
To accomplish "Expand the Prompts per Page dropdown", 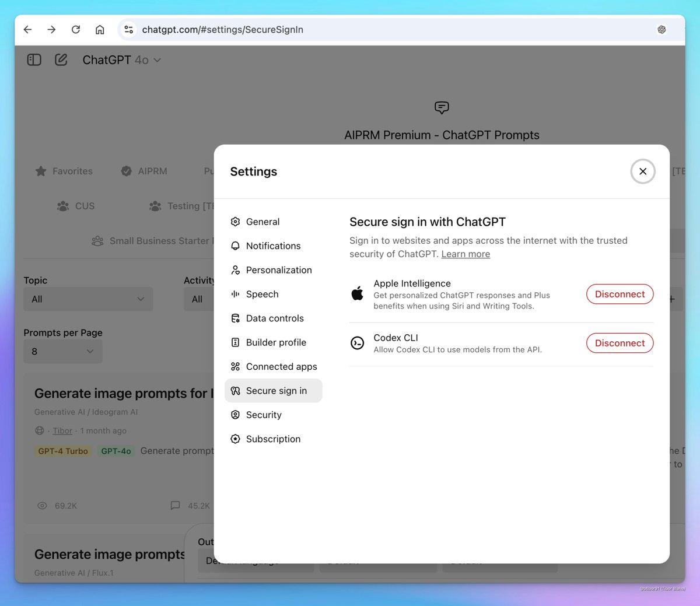I will [63, 352].
